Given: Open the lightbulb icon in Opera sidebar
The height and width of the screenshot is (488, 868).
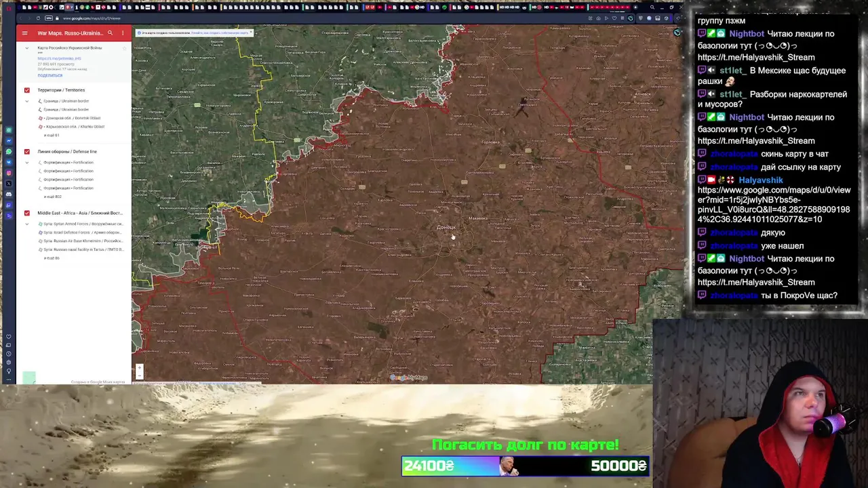Looking at the screenshot, I should tap(9, 371).
